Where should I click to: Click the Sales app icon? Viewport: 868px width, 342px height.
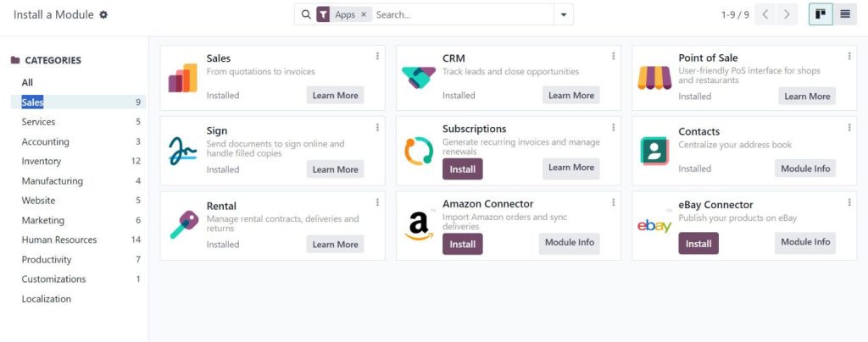182,78
